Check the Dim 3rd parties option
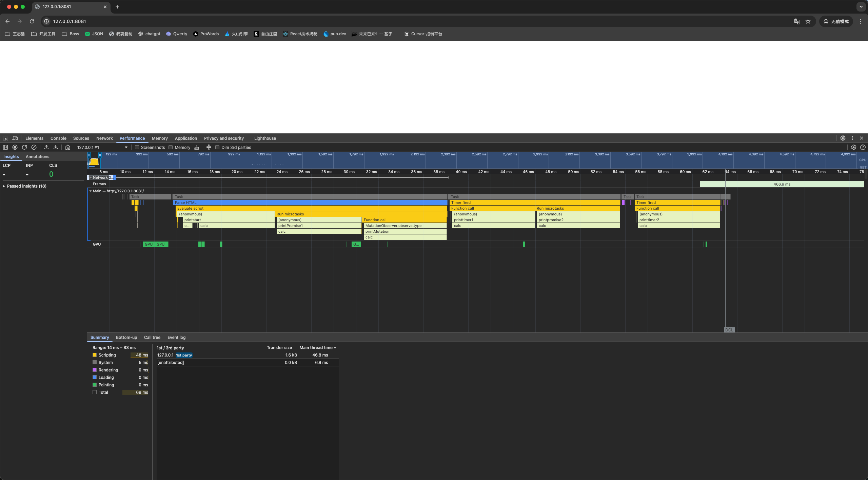The width and height of the screenshot is (868, 480). (x=217, y=147)
